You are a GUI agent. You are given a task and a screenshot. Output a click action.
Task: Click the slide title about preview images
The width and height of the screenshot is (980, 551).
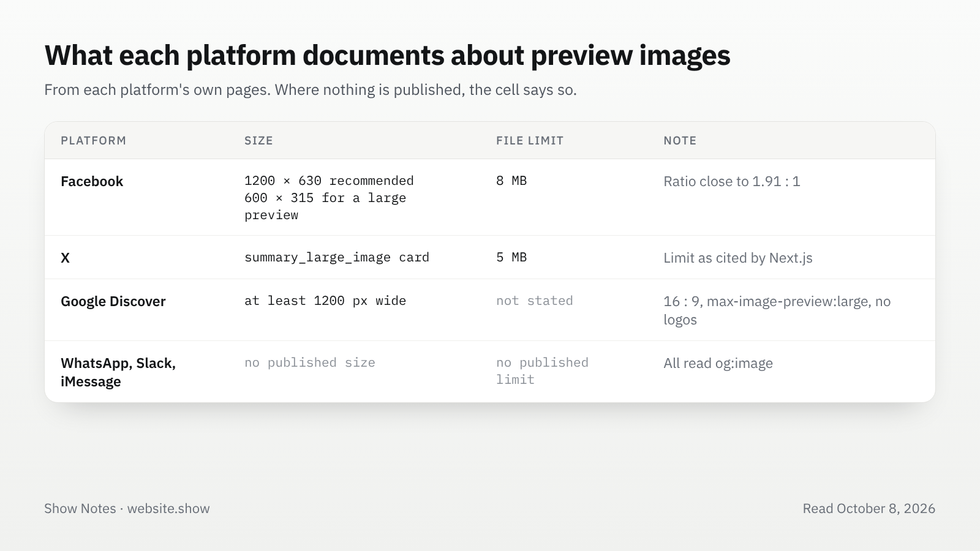[x=387, y=55]
